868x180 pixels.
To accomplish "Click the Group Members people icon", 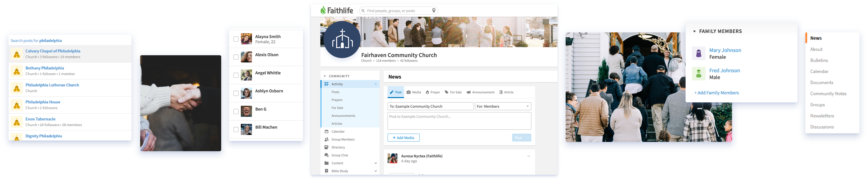I will 326,139.
